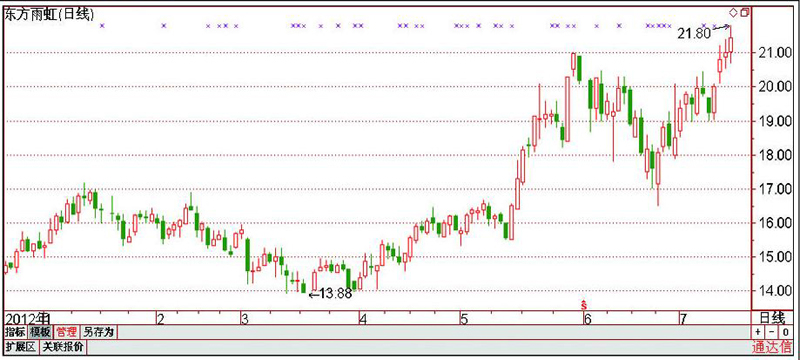Click the window restore icon above chart
Image resolution: width=800 pixels, height=360 pixels.
pyautogui.click(x=745, y=12)
